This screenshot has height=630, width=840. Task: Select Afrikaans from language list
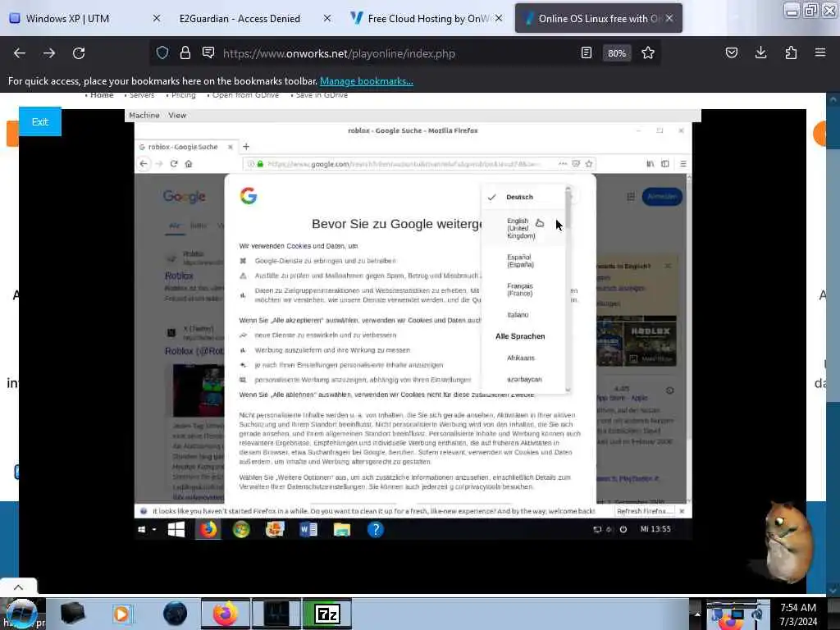(523, 358)
